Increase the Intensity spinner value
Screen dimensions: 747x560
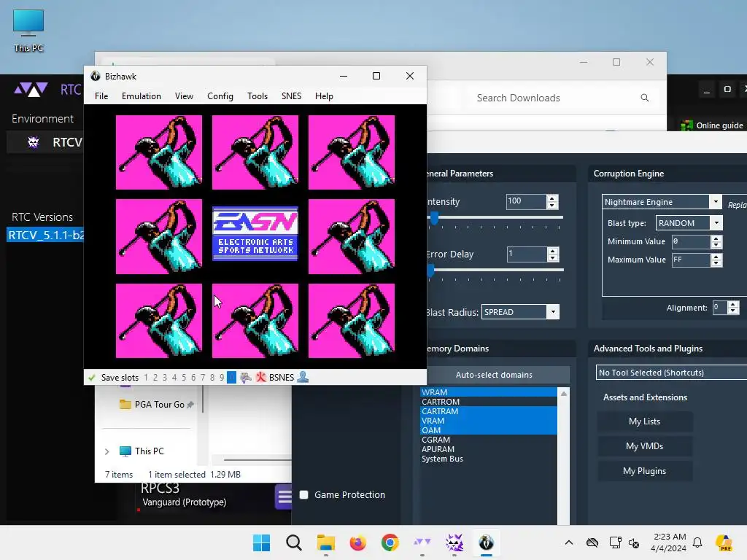tap(552, 198)
